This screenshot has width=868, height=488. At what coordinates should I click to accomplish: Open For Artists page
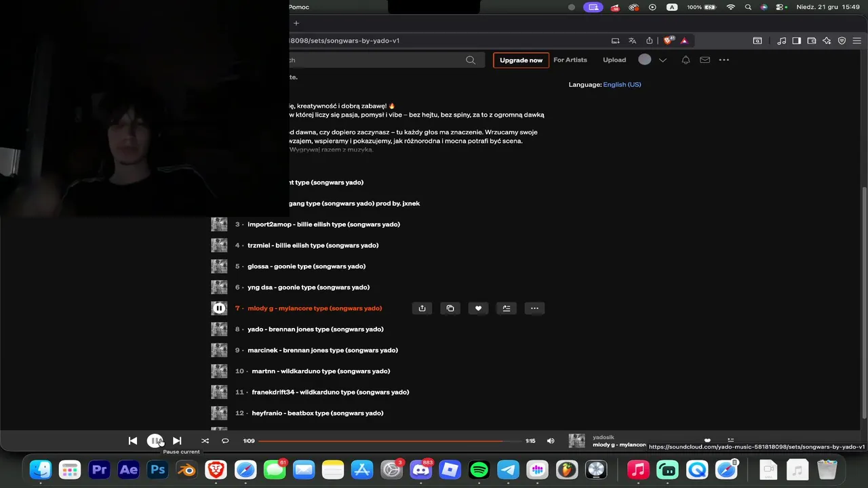(570, 60)
